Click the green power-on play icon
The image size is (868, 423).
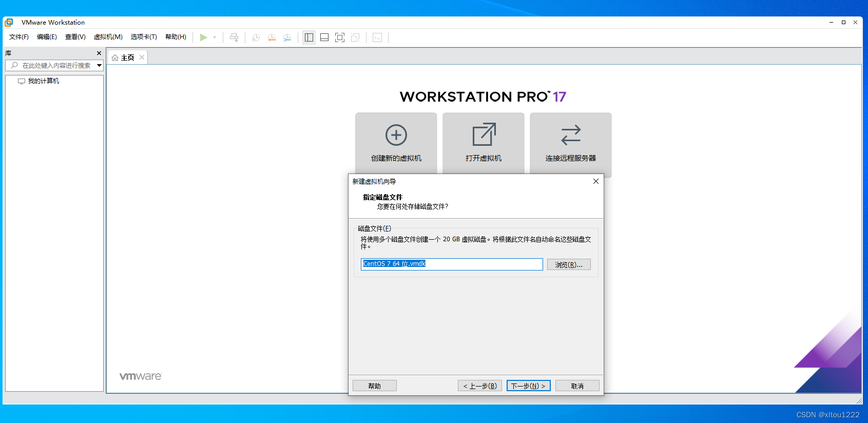click(x=203, y=37)
